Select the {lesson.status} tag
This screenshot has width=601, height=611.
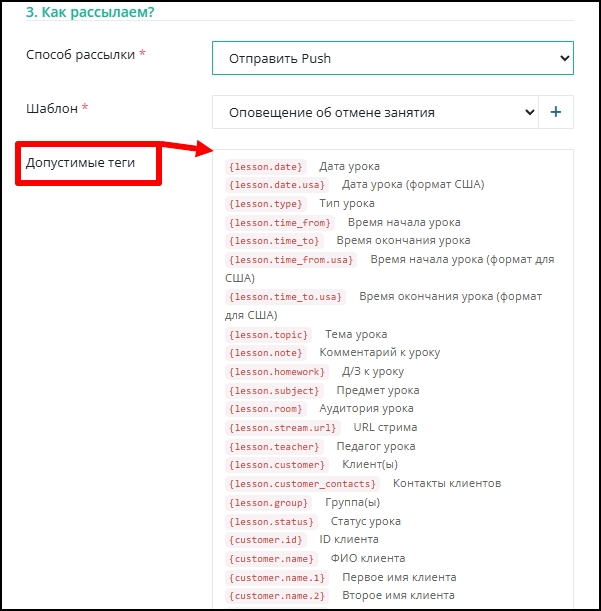[271, 522]
